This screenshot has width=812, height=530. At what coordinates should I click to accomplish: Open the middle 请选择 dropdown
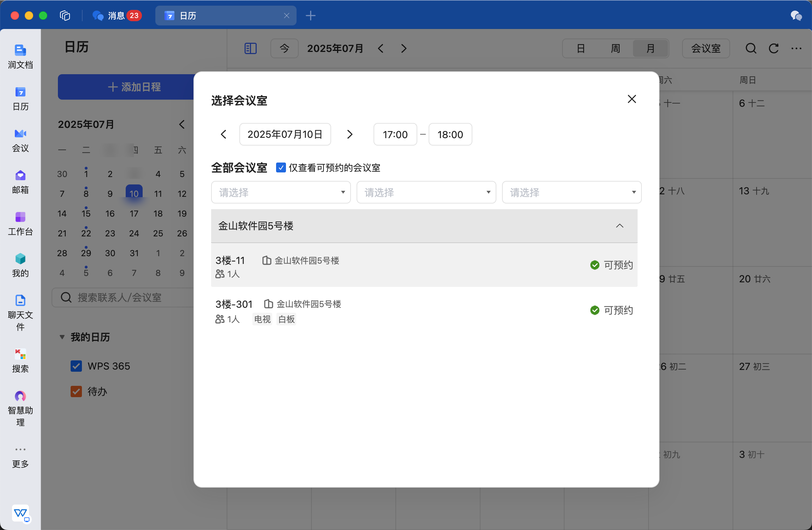[426, 192]
